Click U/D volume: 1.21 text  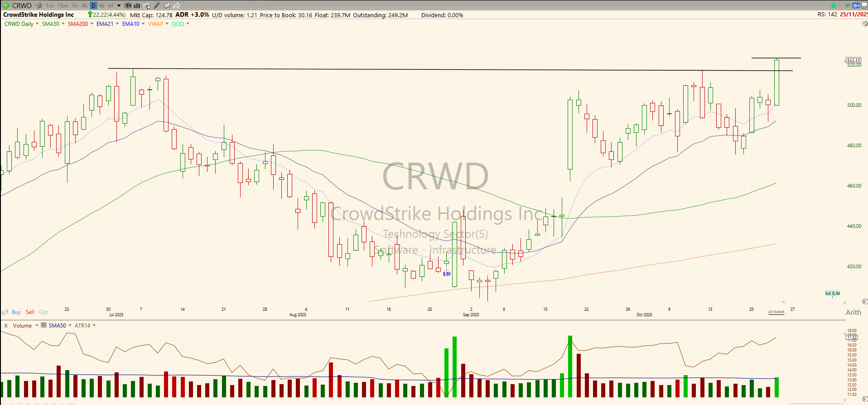pyautogui.click(x=234, y=15)
